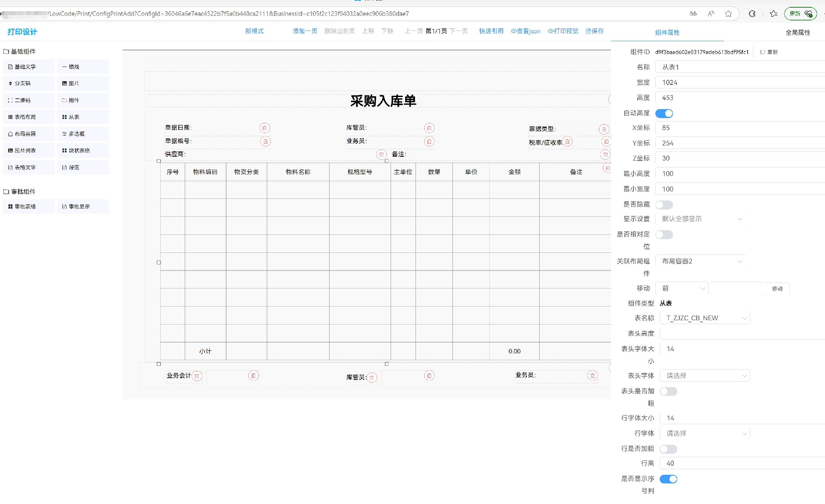825x504 pixels.
Task: Expand the 表名称 T_ZJZC_CB_NEW dropdown
Action: [705, 319]
